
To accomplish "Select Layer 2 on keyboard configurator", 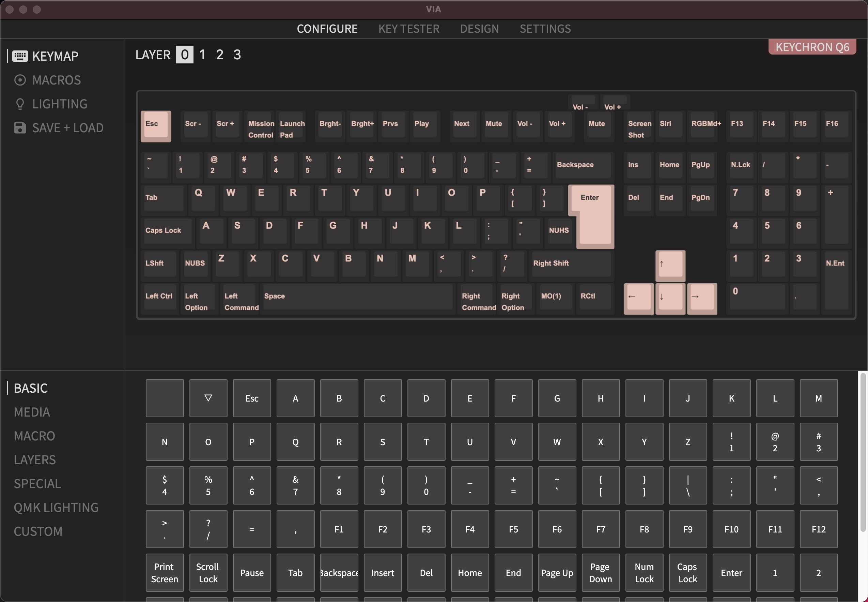I will (x=220, y=54).
